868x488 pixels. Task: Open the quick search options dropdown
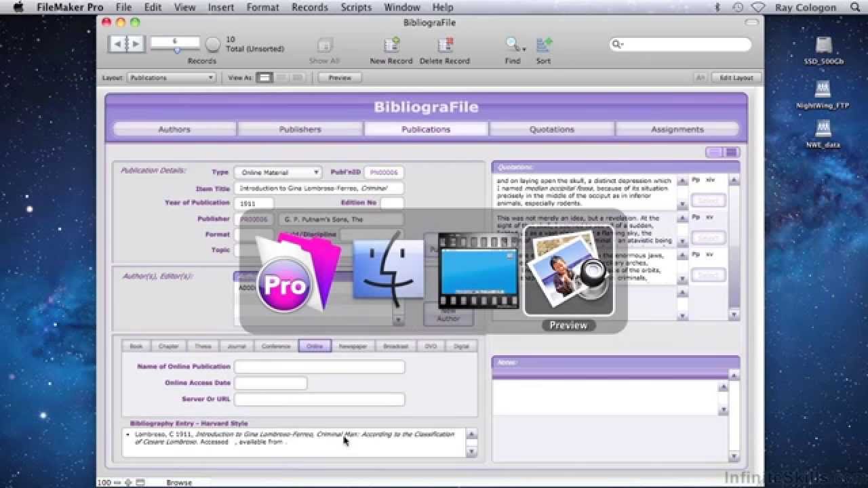pos(618,45)
